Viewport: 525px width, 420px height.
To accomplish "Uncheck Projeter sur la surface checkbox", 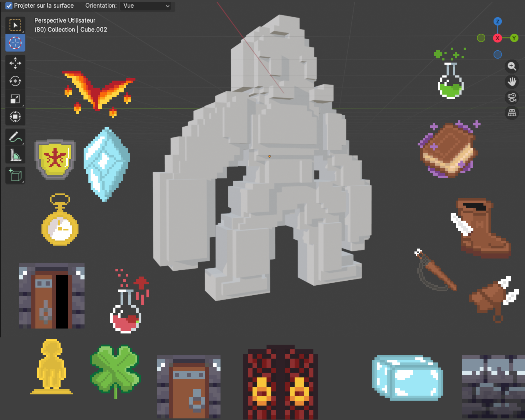I will [x=9, y=6].
